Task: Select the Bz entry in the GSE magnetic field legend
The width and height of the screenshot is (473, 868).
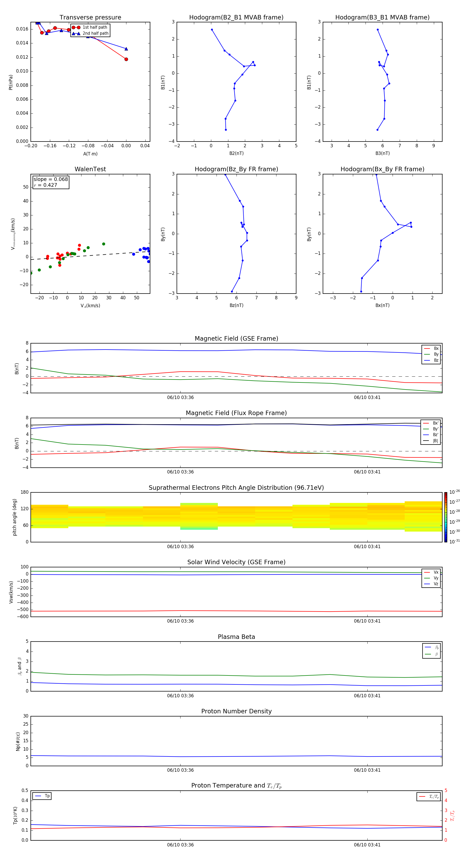Action: pos(431,361)
